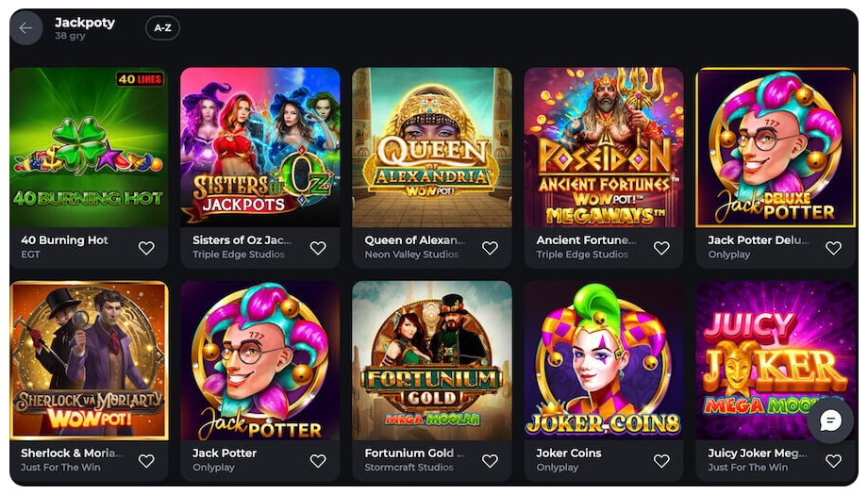Mark Fortunium Gold as favorite
Viewport: 868px width, 494px height.
click(490, 461)
